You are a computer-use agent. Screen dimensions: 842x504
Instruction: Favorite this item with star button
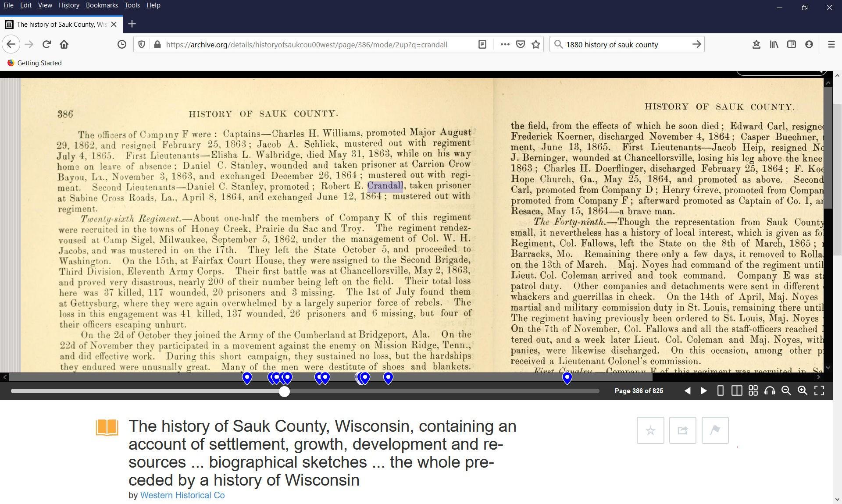[x=650, y=430]
